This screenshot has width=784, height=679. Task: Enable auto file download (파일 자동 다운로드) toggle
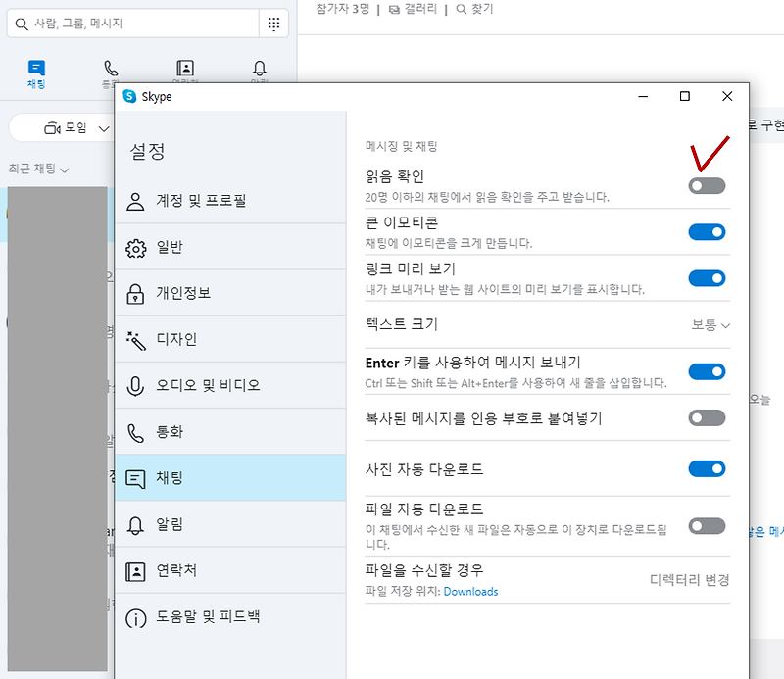coord(707,526)
